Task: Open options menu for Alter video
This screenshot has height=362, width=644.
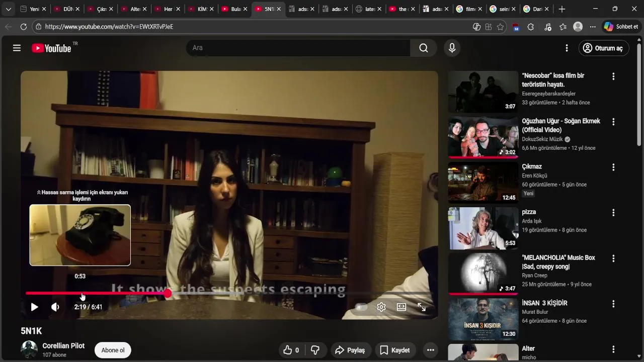Action: coord(613,349)
